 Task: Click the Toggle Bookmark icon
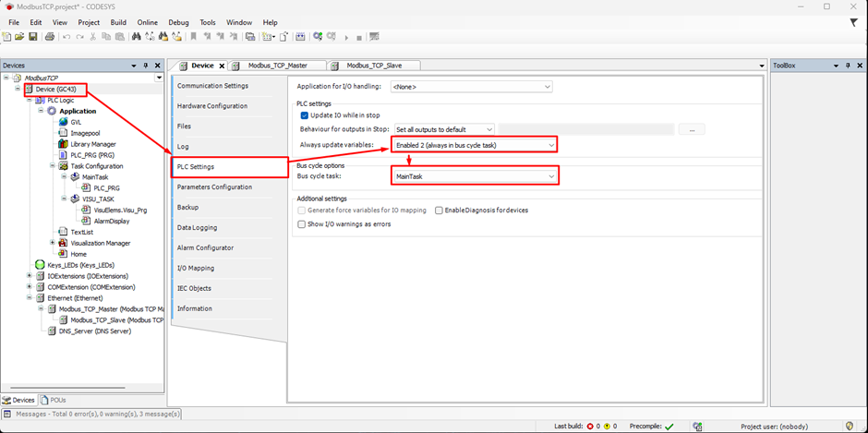pyautogui.click(x=194, y=37)
